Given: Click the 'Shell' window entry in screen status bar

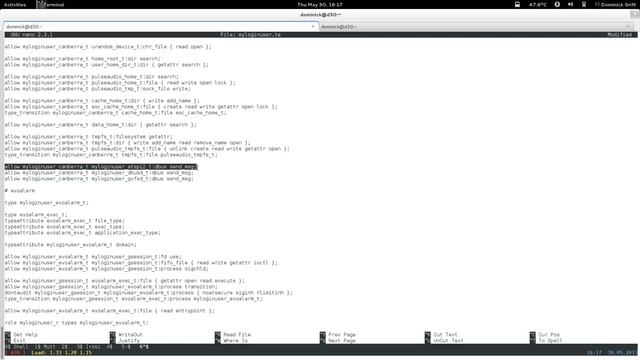Looking at the screenshot, I should click(x=17, y=347).
